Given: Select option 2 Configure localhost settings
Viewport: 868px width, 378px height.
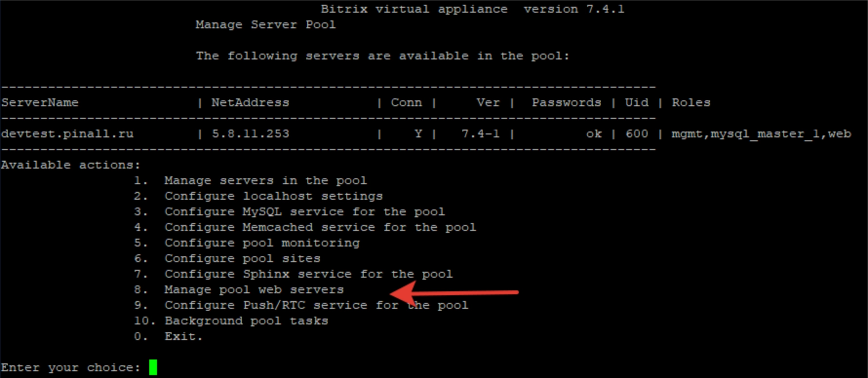Looking at the screenshot, I should [x=258, y=196].
